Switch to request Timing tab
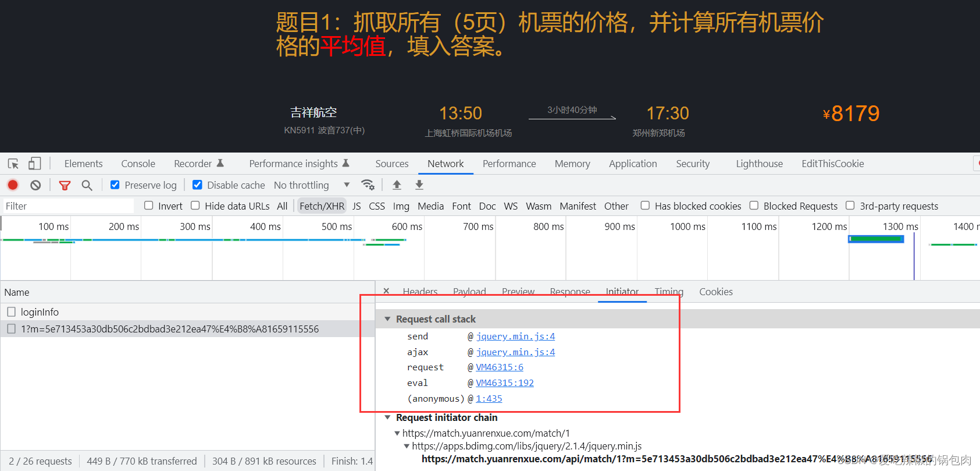The width and height of the screenshot is (980, 471). (x=669, y=292)
